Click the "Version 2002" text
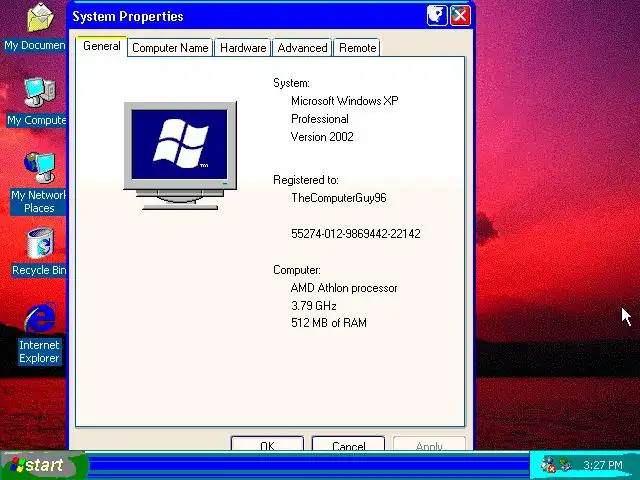 322,137
